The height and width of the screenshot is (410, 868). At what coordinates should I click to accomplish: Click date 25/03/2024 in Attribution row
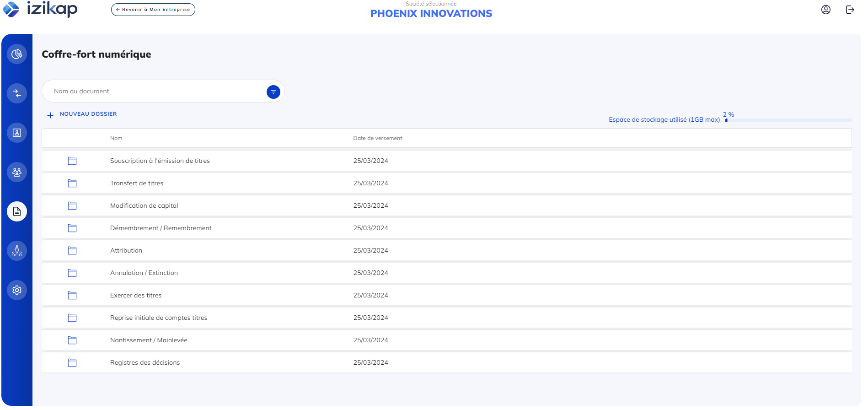point(370,251)
